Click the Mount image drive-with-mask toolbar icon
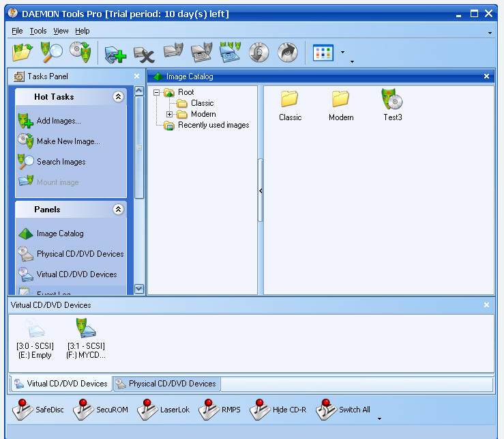Image resolution: width=504 pixels, height=439 pixels. coord(173,51)
